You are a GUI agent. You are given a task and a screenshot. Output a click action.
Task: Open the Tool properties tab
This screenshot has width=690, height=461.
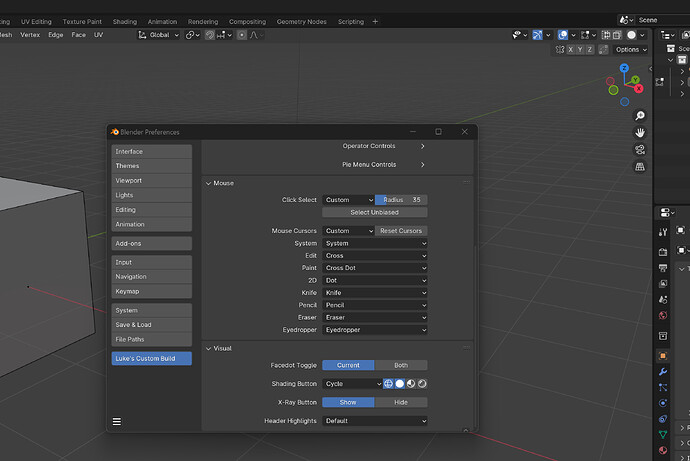click(x=663, y=232)
